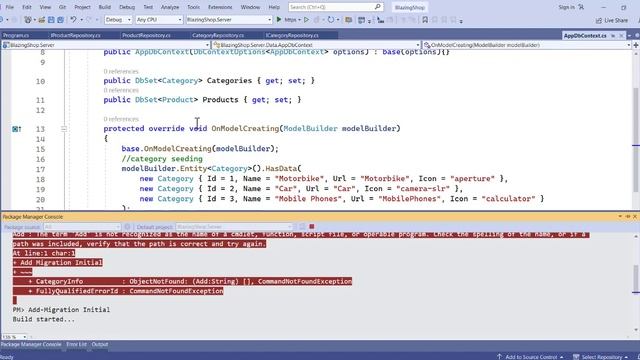
Task: Click the bookmark icon in the toolbar
Action: coord(425,20)
